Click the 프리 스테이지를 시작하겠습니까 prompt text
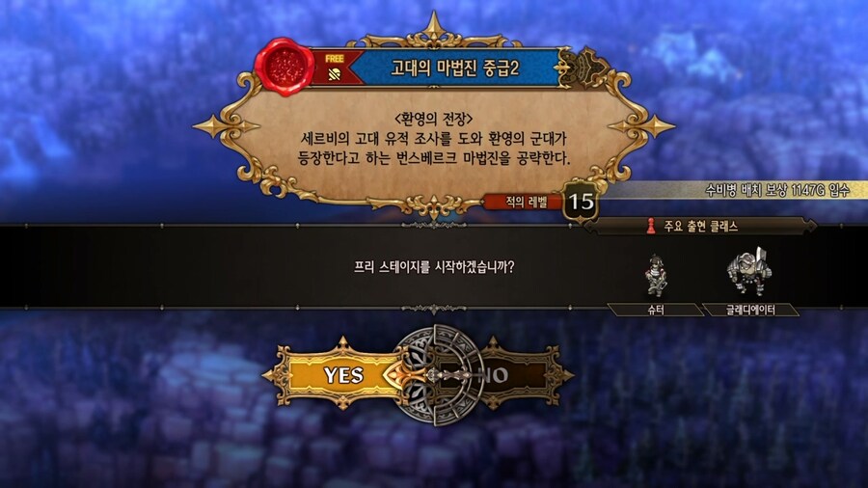 point(433,267)
